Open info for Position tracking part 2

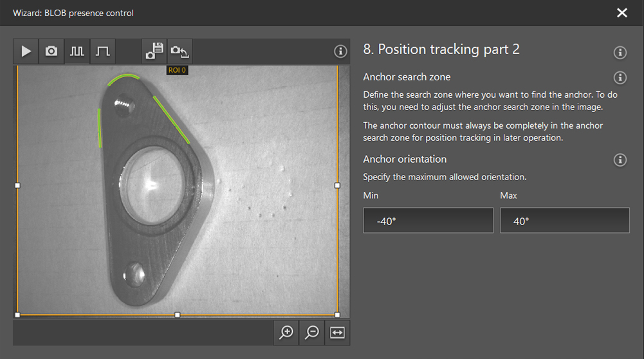(x=620, y=53)
